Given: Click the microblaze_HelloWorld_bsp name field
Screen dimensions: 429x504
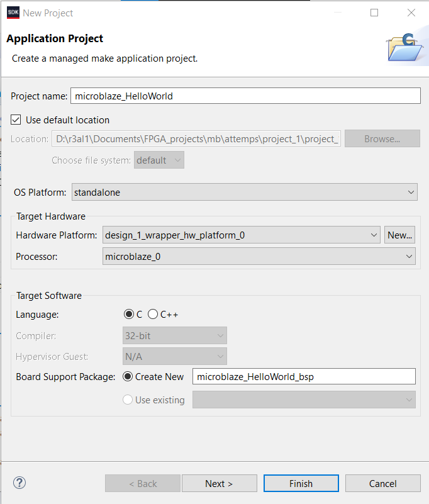Looking at the screenshot, I should [304, 376].
